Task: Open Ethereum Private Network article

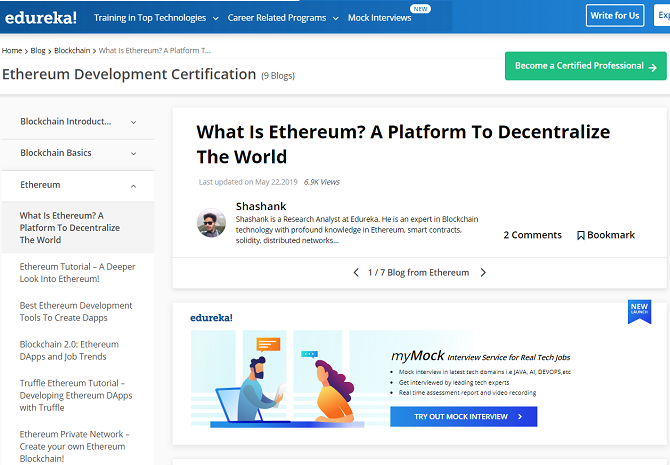Action: pyautogui.click(x=74, y=446)
